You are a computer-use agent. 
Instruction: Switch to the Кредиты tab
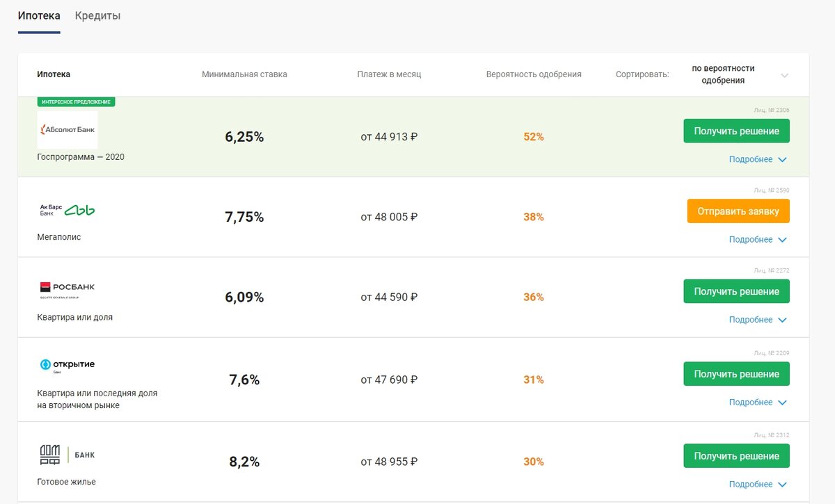[97, 16]
